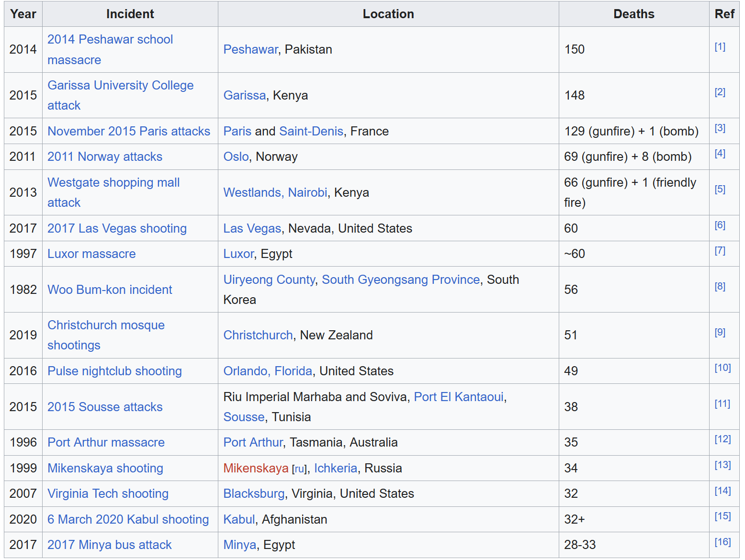Open reference [15] citation
The height and width of the screenshot is (560, 745).
(x=722, y=516)
